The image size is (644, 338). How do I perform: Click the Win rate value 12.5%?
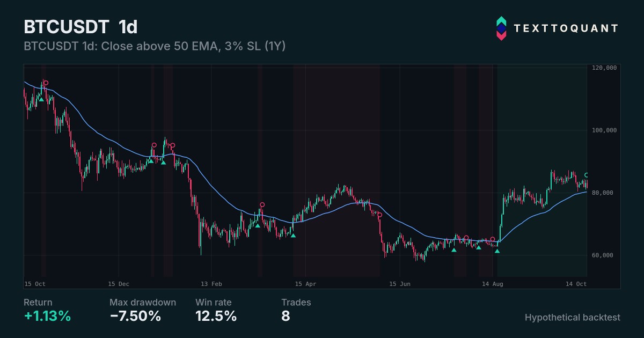coord(216,317)
